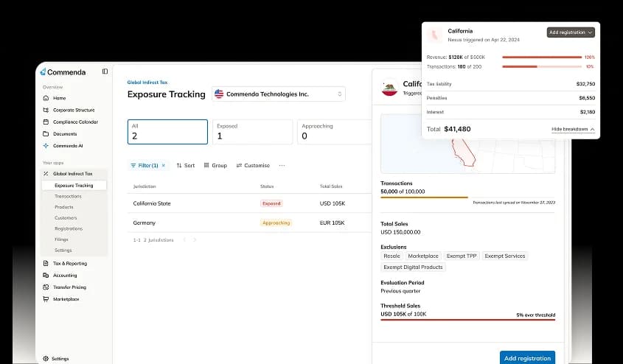
Task: Click the Revenue progress bar in popup
Action: pos(542,57)
